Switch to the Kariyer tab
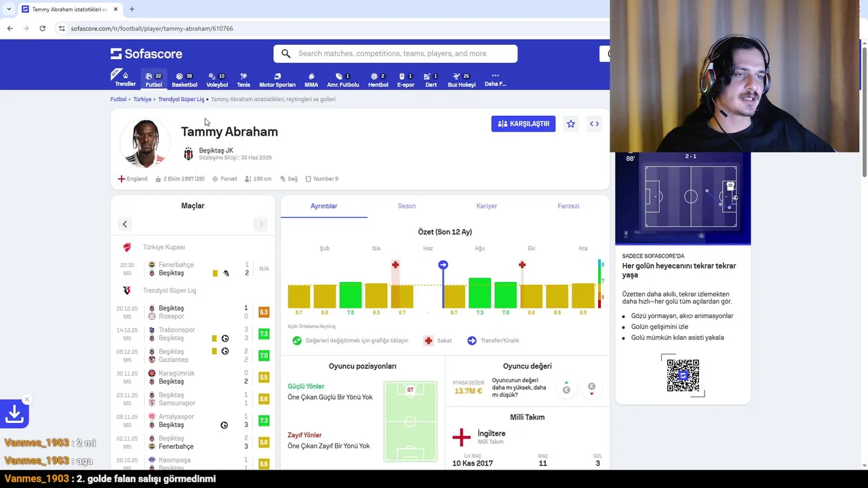 pos(487,206)
